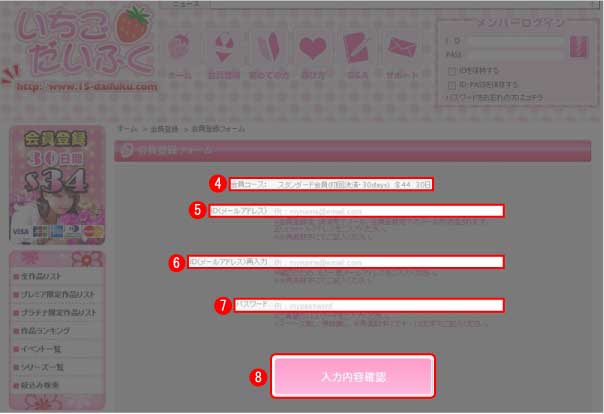Toggle the save ID checkbox
The width and height of the screenshot is (604, 414).
point(452,71)
